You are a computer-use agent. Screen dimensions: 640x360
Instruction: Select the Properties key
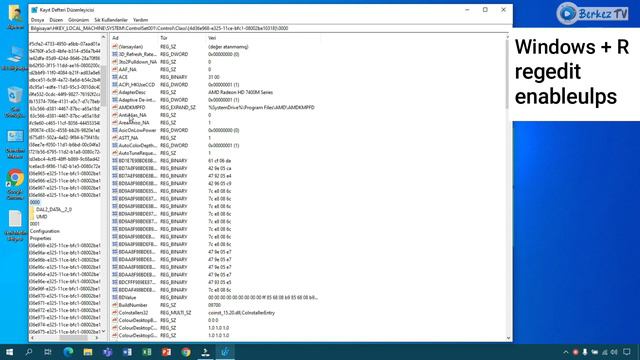click(40, 238)
